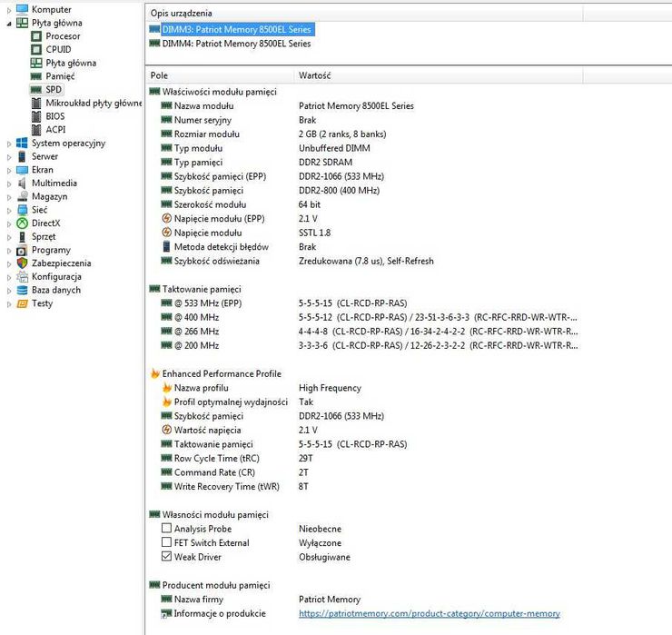The image size is (672, 635).
Task: Click the SPD memory module icon
Action: click(36, 90)
